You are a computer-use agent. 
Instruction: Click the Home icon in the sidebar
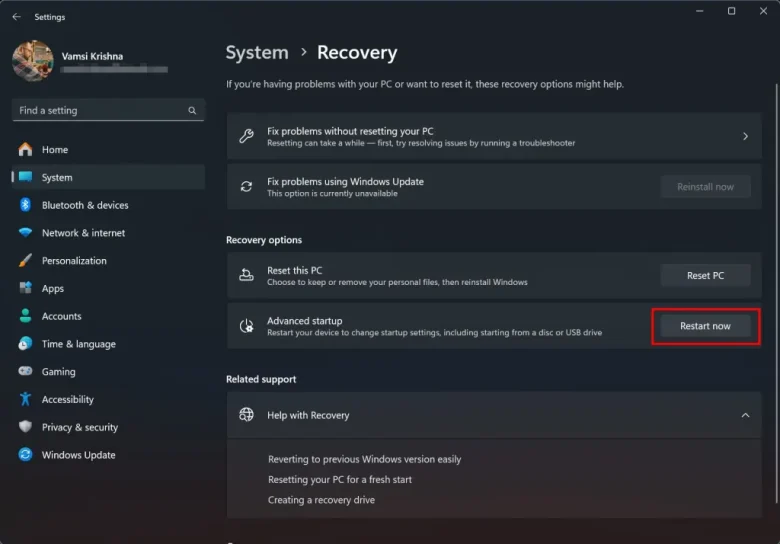tap(25, 149)
